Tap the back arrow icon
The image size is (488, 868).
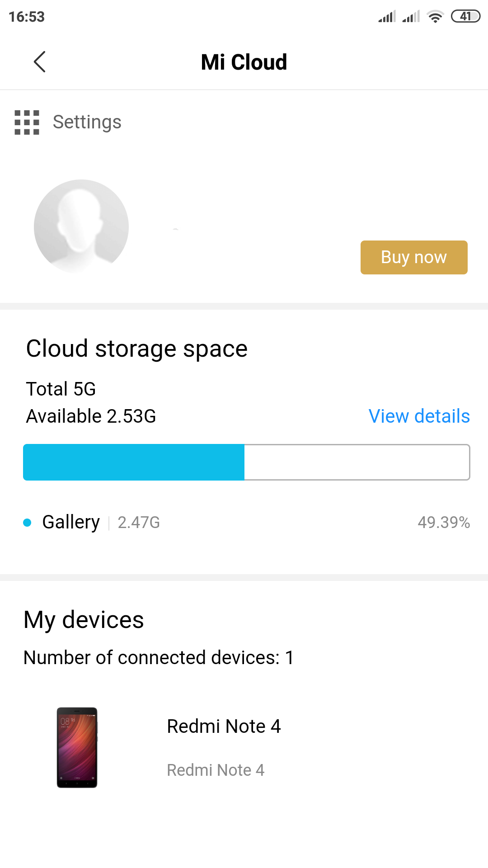(x=40, y=62)
